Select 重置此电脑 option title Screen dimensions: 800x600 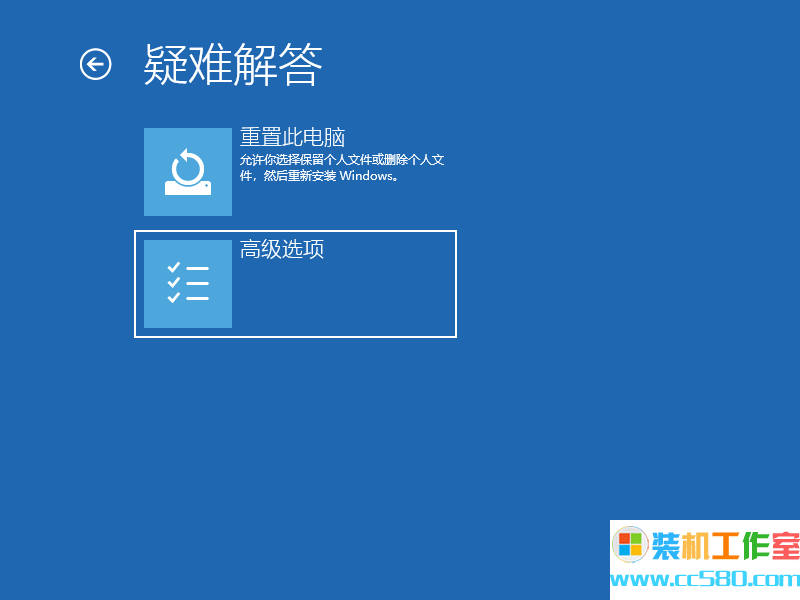[x=292, y=137]
